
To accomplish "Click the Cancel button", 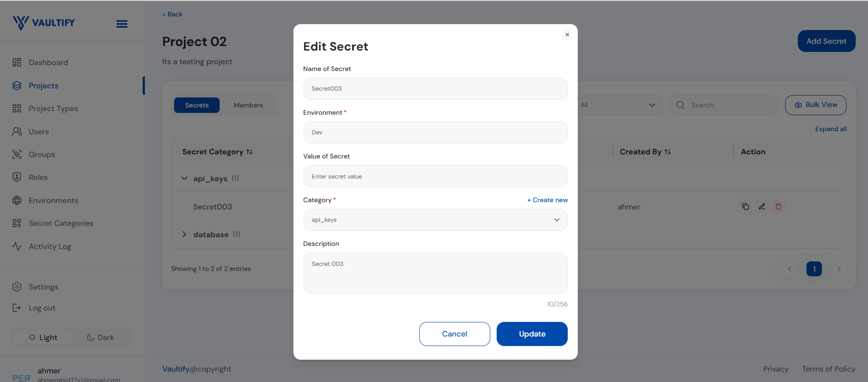I will pyautogui.click(x=455, y=334).
